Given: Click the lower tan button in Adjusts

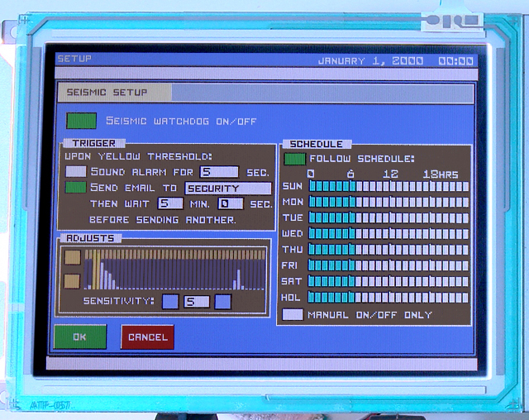Looking at the screenshot, I should coord(73,281).
